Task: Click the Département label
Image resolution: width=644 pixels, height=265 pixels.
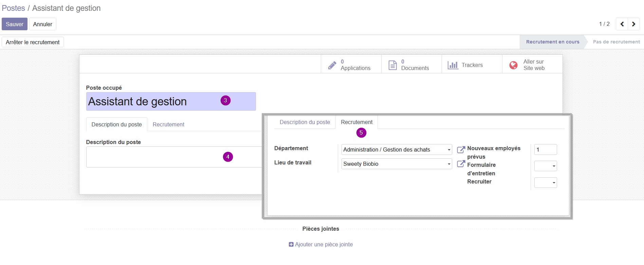Action: coord(291,148)
